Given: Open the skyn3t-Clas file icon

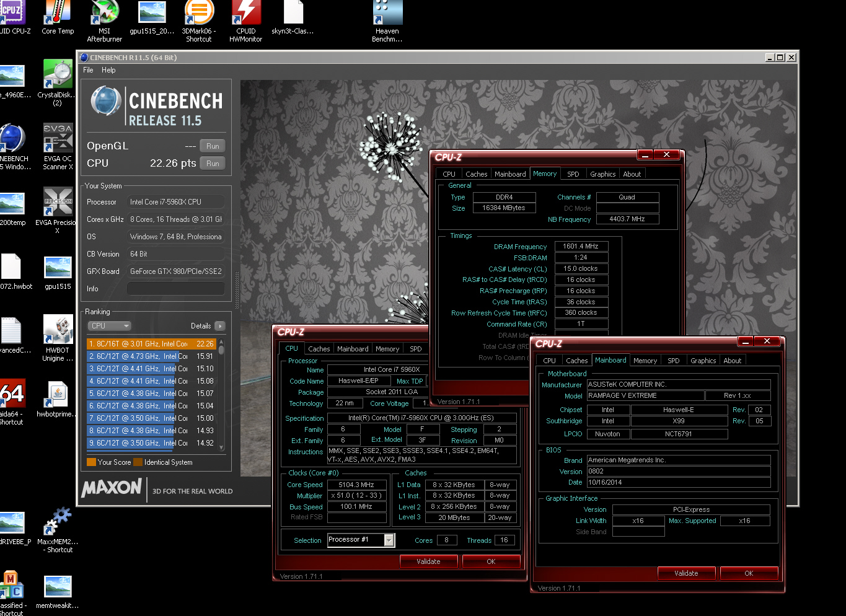Looking at the screenshot, I should (293, 16).
